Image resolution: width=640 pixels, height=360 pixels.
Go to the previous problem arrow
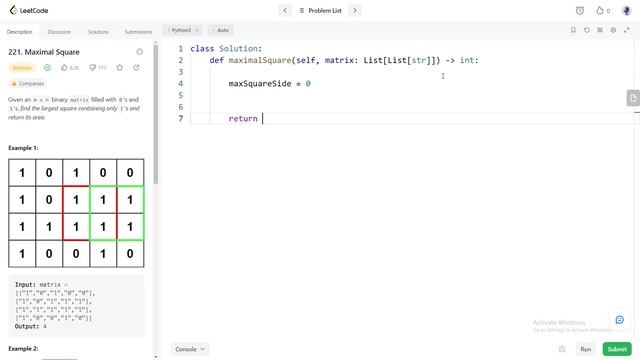pos(285,11)
